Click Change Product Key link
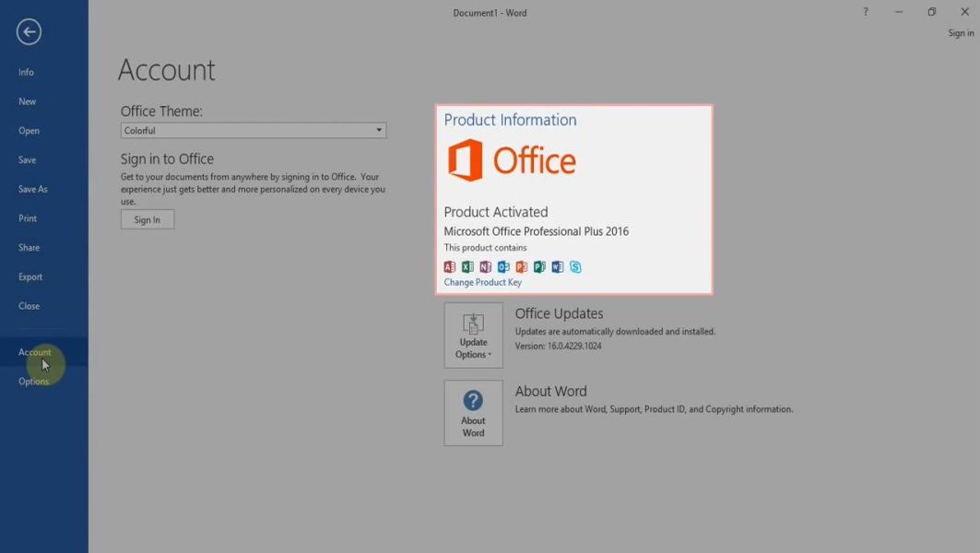Image resolution: width=980 pixels, height=553 pixels. coord(482,282)
